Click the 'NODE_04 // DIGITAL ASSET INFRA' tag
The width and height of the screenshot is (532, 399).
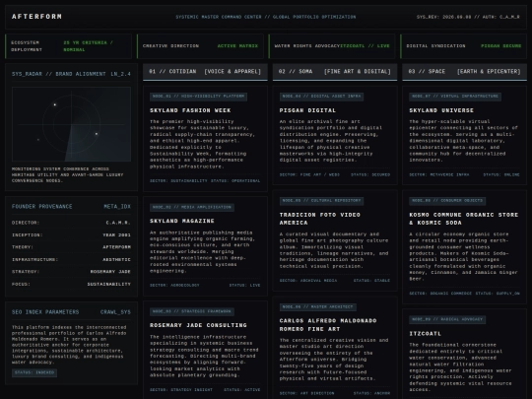(321, 97)
